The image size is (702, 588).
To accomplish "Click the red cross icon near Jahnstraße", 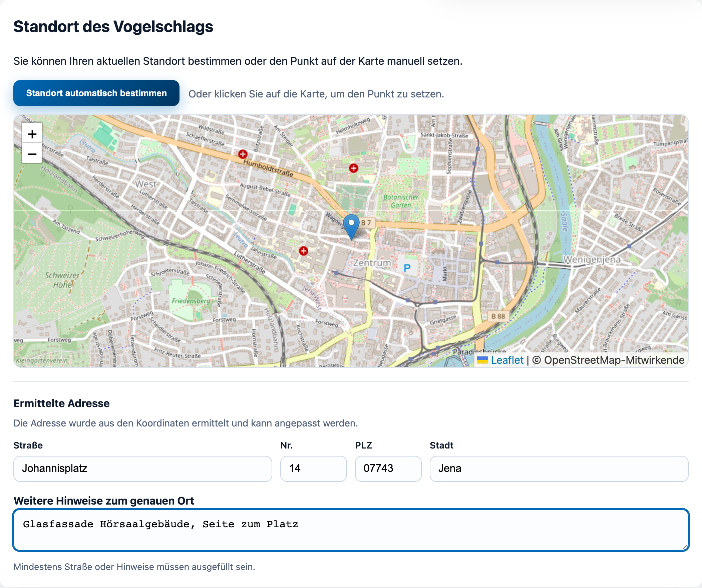I will pos(303,251).
